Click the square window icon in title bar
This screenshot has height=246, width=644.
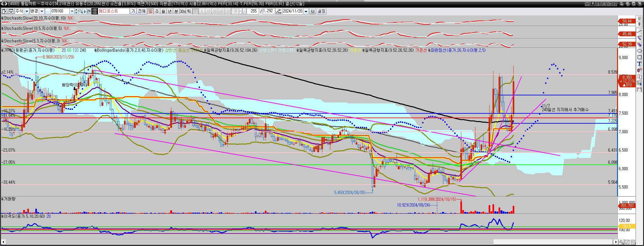(x=587, y=4)
